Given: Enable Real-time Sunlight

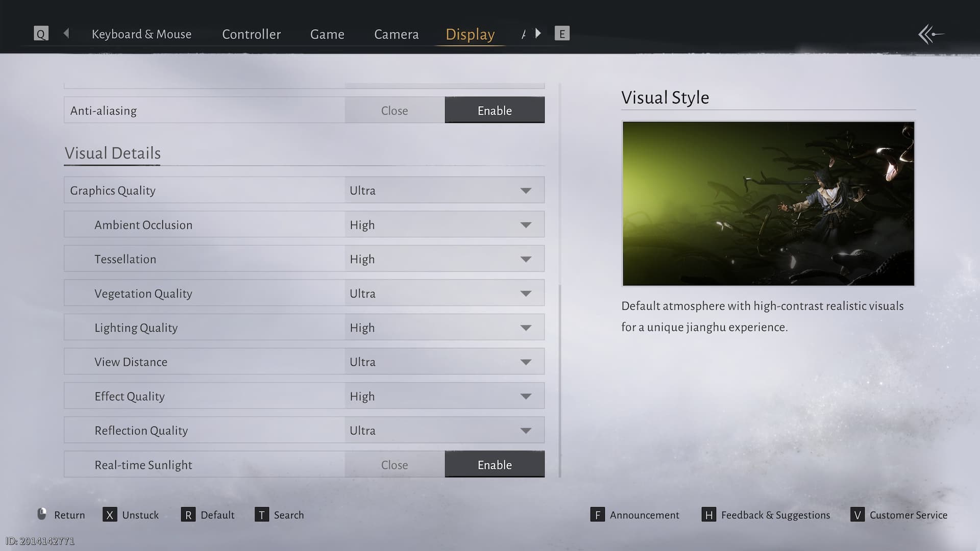Looking at the screenshot, I should [494, 464].
